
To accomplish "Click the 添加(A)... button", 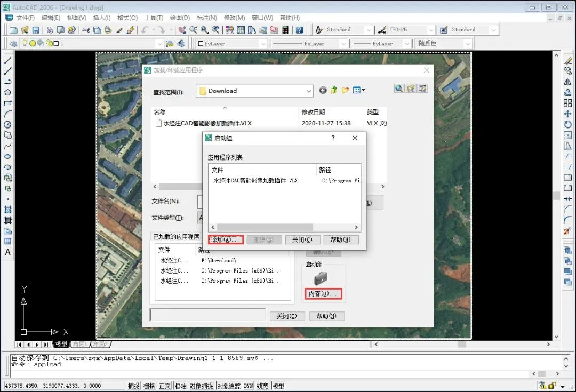I will 226,239.
